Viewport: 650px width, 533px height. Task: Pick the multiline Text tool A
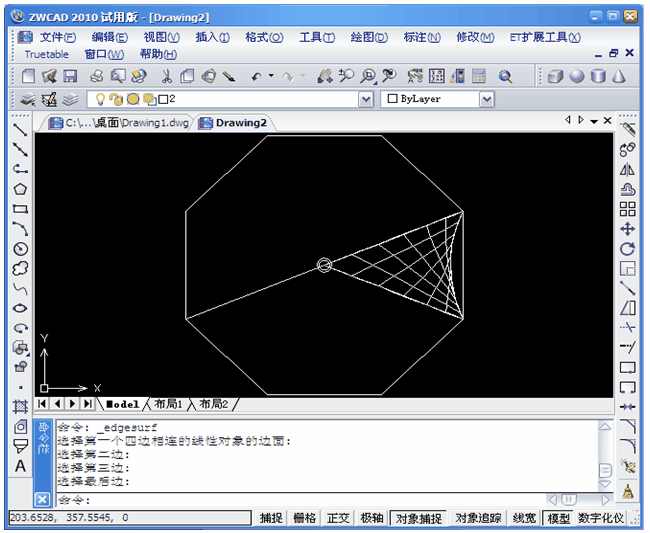pyautogui.click(x=20, y=466)
